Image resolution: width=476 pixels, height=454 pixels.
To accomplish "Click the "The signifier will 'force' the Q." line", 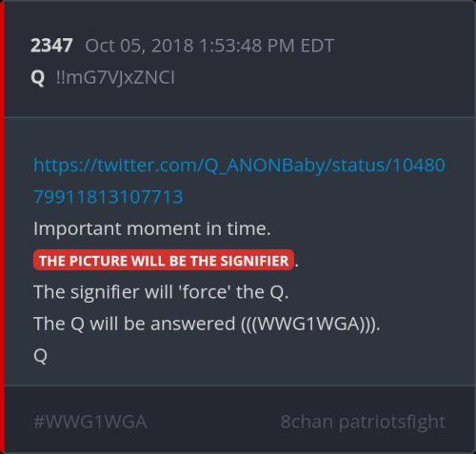I will click(161, 292).
